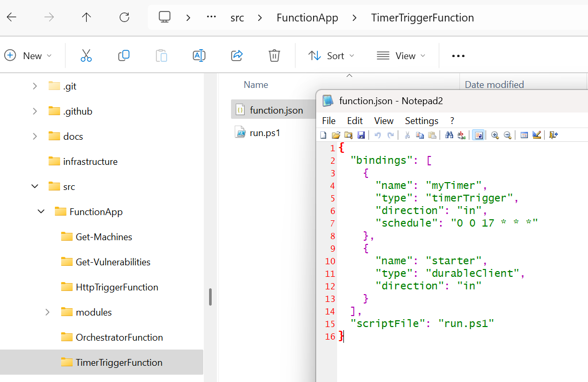
Task: Expand chevron after src in breadcrumb
Action: 260,18
